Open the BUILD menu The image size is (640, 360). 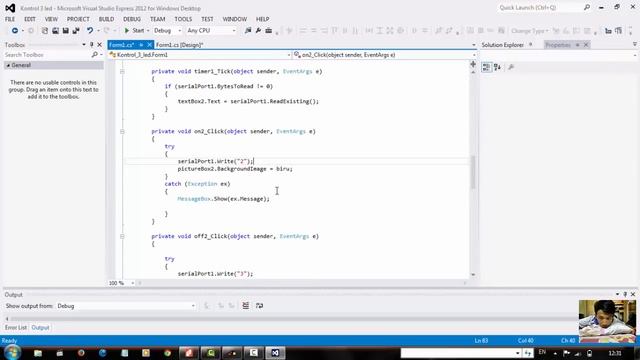coord(106,19)
